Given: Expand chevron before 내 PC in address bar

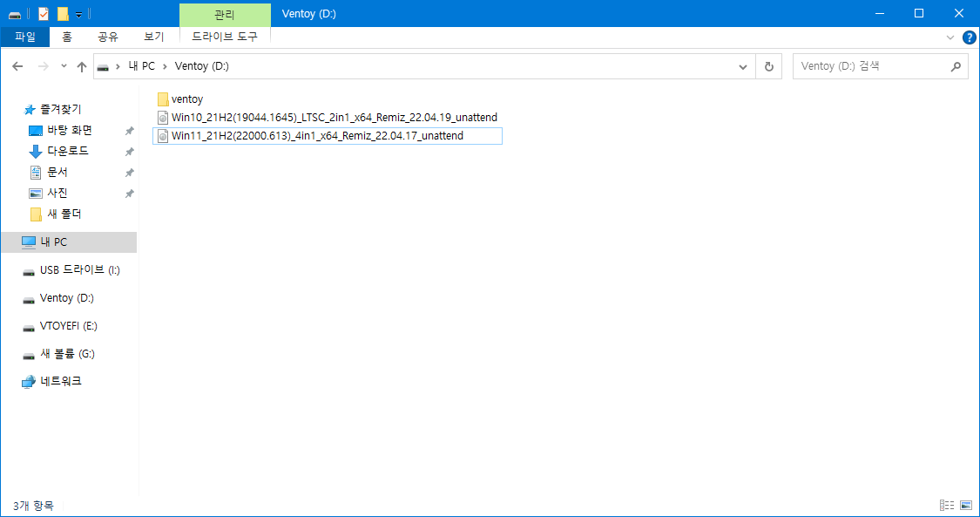Looking at the screenshot, I should 118,66.
